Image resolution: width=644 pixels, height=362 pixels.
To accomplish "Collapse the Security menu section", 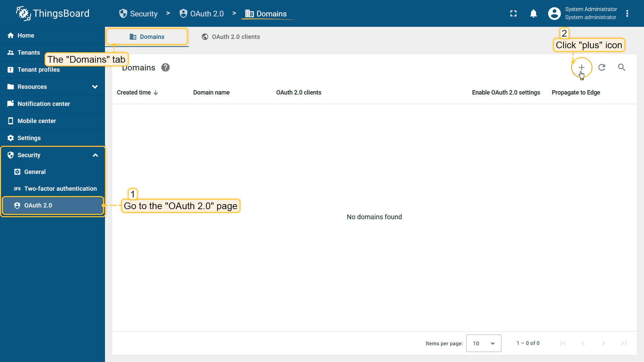I will coord(95,155).
